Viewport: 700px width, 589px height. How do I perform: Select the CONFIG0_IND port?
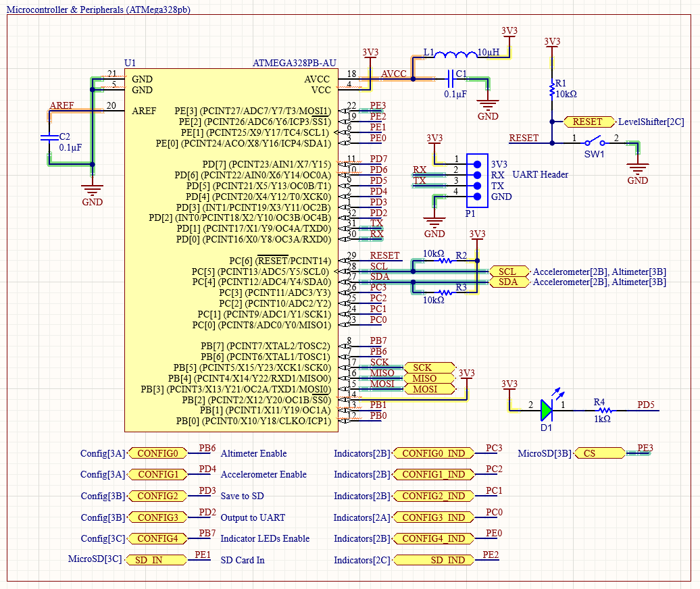pyautogui.click(x=434, y=453)
